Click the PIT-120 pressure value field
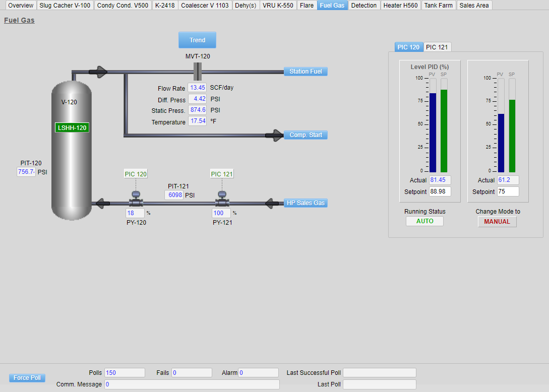Image resolution: width=549 pixels, height=392 pixels. coord(26,172)
